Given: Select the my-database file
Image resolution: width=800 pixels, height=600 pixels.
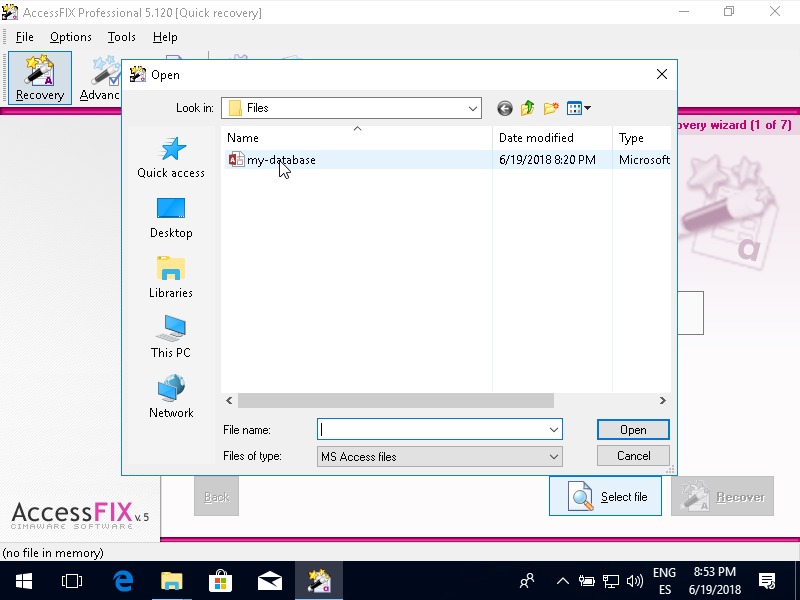Looking at the screenshot, I should [x=280, y=160].
